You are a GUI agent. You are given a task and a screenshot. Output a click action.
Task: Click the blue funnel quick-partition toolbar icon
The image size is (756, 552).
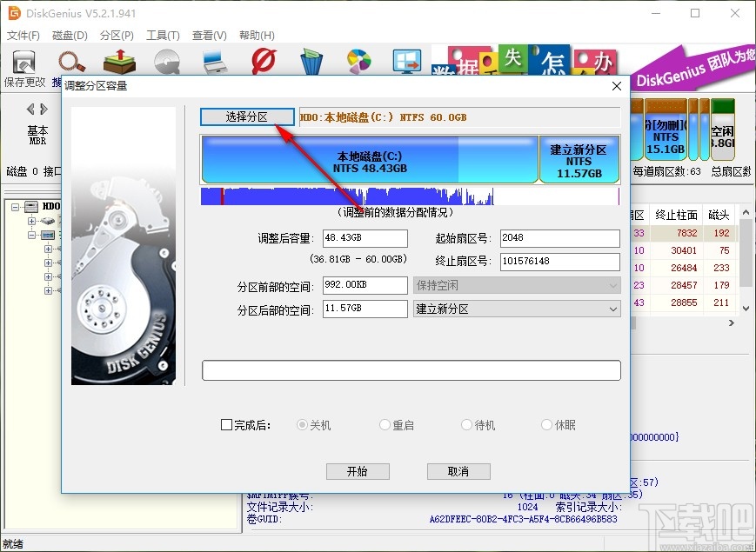tap(310, 63)
